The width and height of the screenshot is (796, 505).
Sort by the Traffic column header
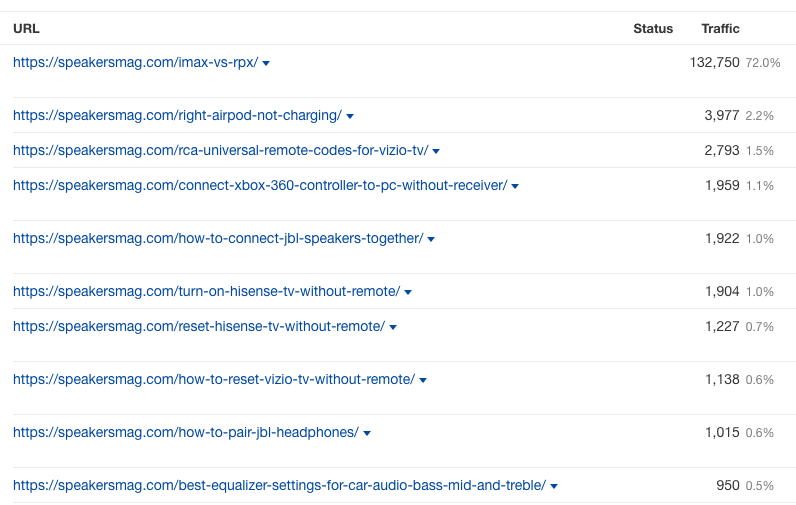720,28
